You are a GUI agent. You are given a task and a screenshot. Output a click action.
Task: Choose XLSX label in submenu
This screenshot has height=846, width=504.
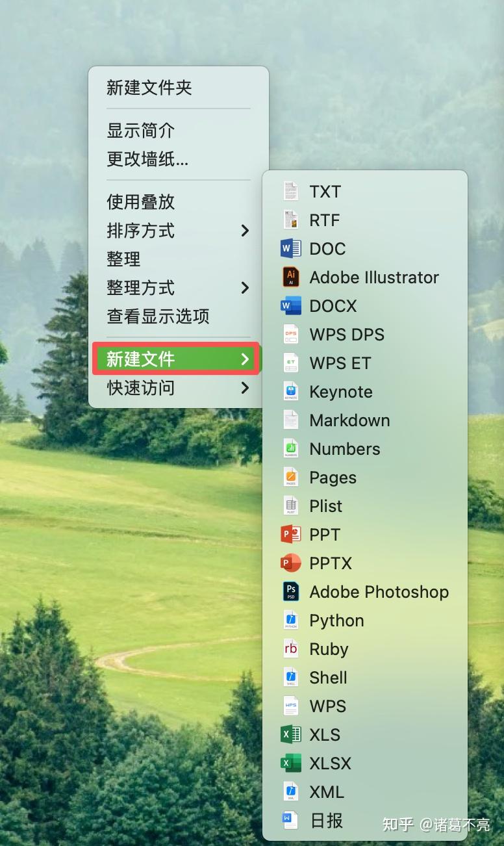click(331, 763)
